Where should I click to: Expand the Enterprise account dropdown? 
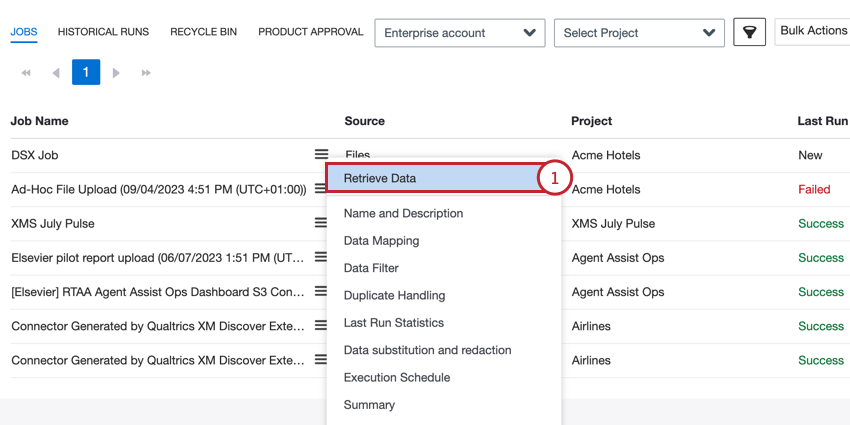pyautogui.click(x=460, y=33)
